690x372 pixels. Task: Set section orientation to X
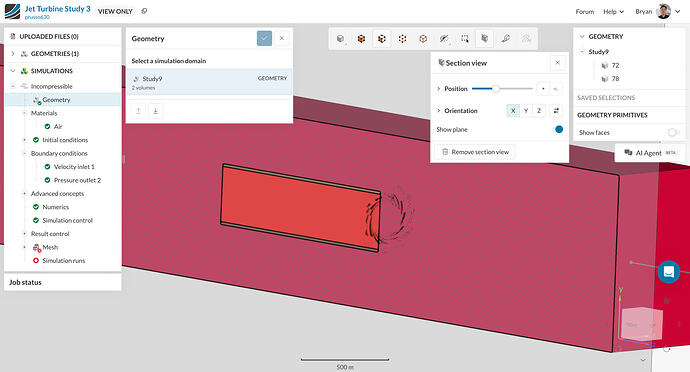pos(513,110)
